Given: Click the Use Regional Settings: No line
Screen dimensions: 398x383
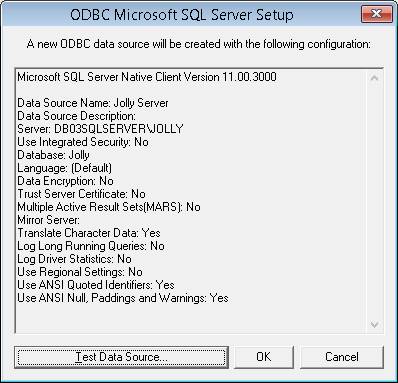Looking at the screenshot, I should [x=80, y=272].
